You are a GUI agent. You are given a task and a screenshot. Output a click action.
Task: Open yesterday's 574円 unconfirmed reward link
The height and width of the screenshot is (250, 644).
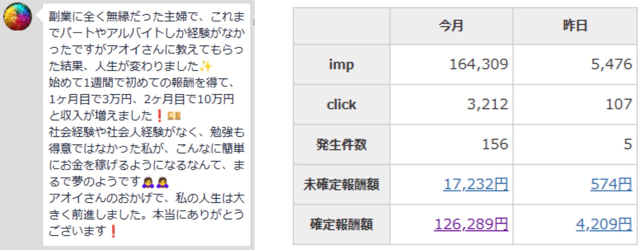point(611,185)
